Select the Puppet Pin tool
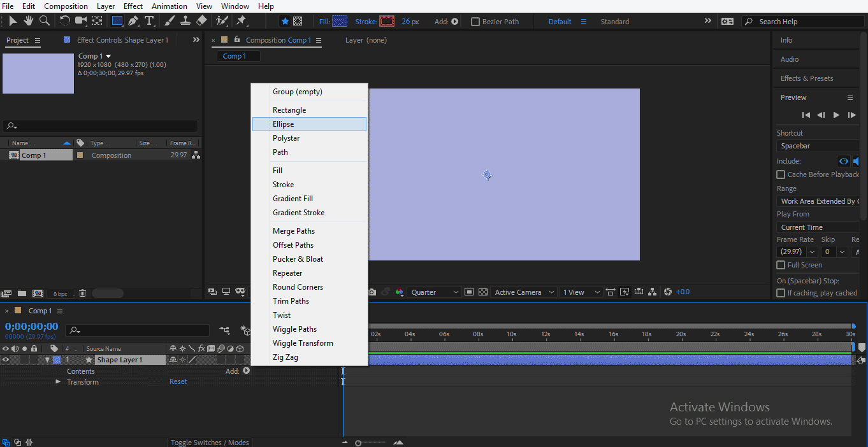868x447 pixels. tap(242, 21)
